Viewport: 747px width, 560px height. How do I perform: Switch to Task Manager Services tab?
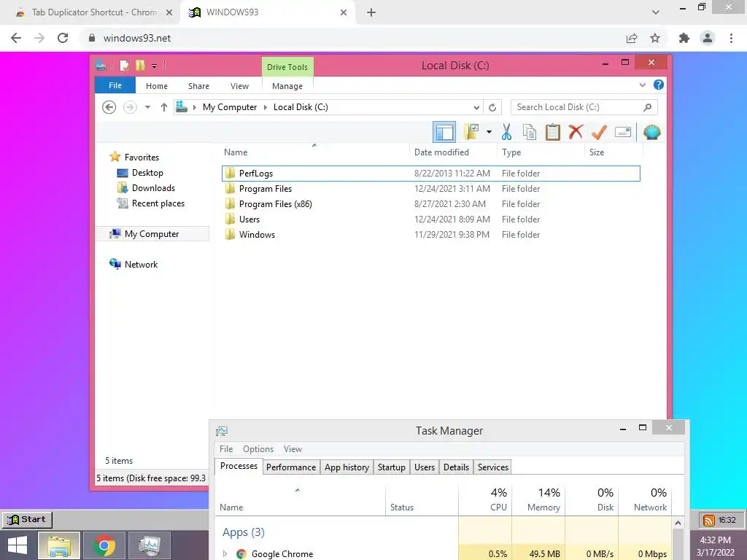tap(493, 467)
